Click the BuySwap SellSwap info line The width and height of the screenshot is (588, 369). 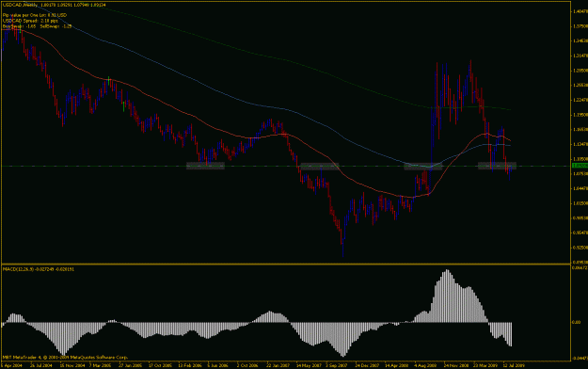click(x=37, y=26)
